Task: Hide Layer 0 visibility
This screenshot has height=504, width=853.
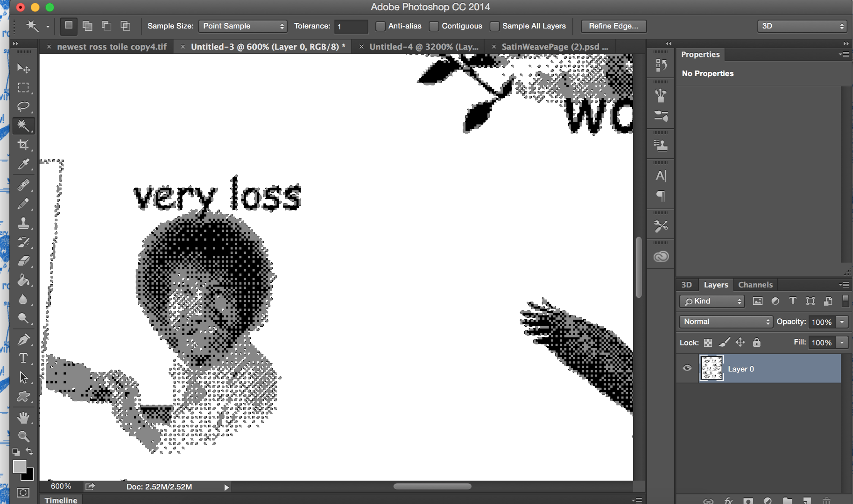Action: tap(687, 368)
